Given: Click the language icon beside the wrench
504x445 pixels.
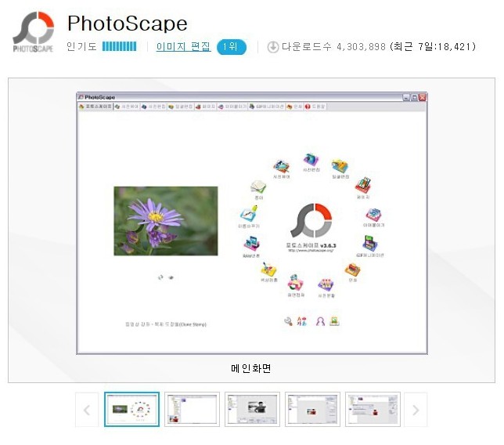Looking at the screenshot, I should click(302, 320).
